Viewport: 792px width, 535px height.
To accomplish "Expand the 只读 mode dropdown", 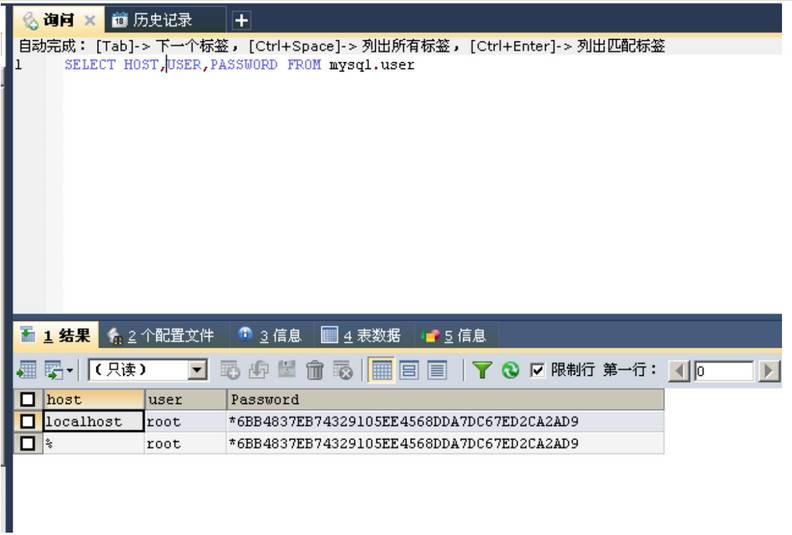I will click(x=198, y=370).
